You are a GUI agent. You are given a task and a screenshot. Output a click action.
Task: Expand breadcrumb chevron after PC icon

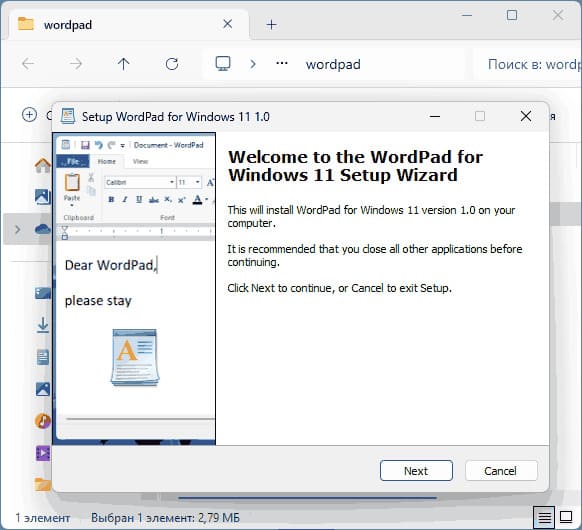click(x=253, y=64)
